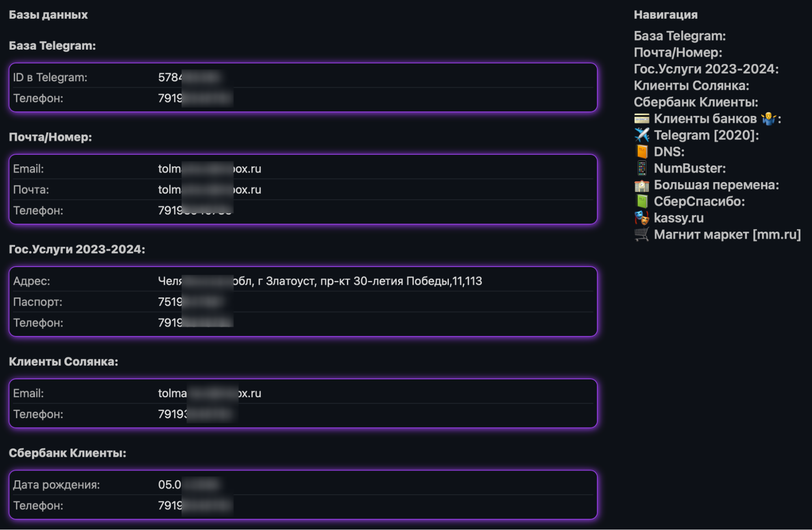The image size is (812, 530).
Task: Click the school building icon beside Большая перемена
Action: [x=642, y=185]
